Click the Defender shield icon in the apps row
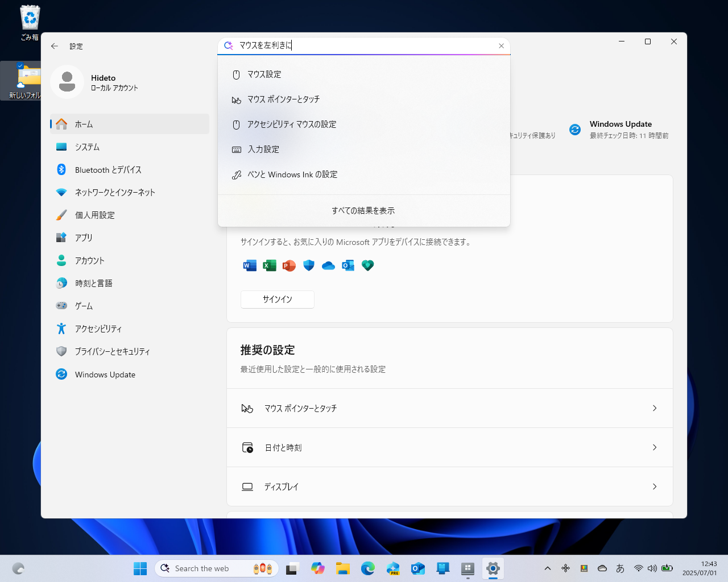 308,265
